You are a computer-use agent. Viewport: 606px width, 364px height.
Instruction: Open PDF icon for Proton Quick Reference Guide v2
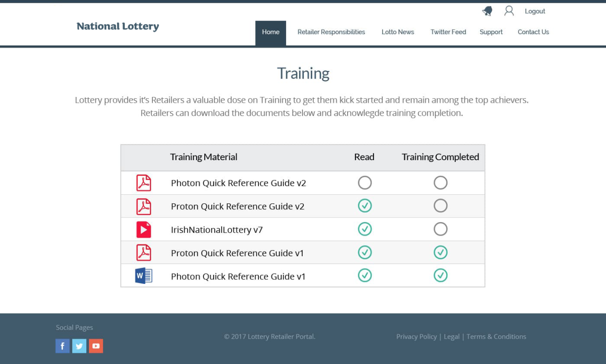[x=144, y=207]
